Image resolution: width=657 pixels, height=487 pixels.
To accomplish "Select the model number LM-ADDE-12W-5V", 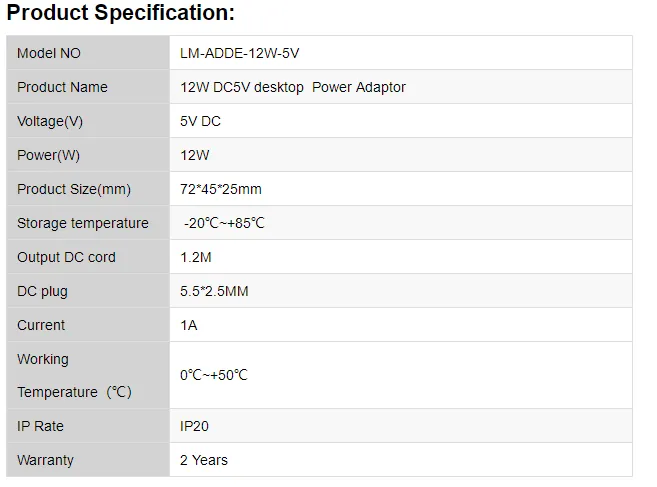I will (x=239, y=53).
